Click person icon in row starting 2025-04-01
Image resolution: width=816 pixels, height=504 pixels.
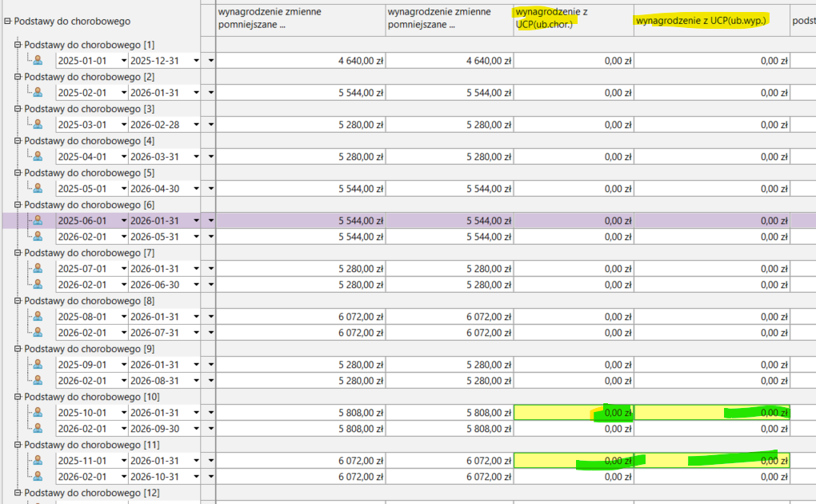pyautogui.click(x=37, y=156)
